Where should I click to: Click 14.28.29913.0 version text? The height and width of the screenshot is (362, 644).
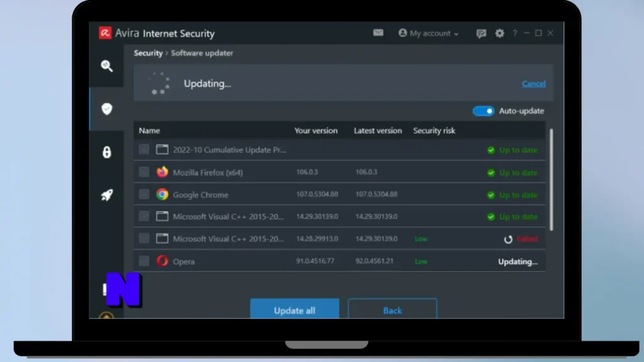tap(317, 238)
